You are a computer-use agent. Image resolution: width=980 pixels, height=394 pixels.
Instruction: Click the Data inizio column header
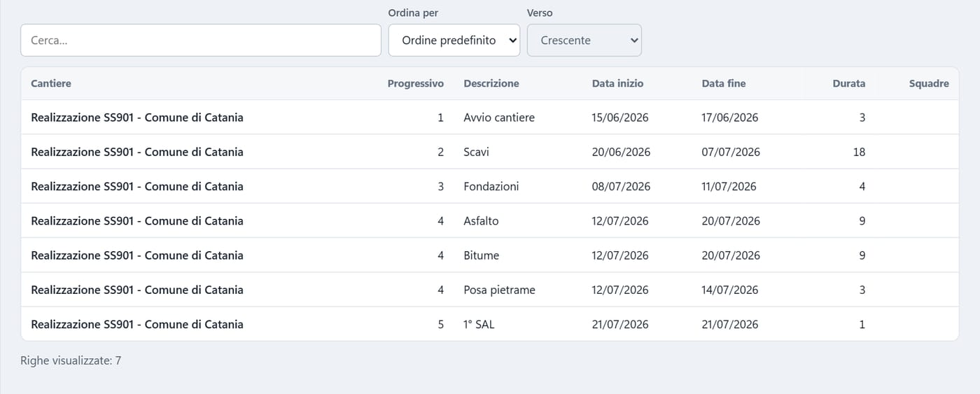(617, 83)
